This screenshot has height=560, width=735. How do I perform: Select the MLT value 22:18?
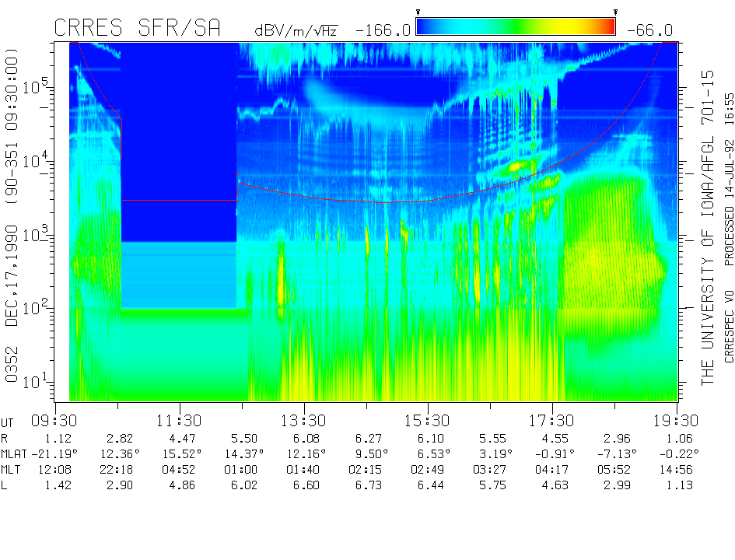click(117, 469)
